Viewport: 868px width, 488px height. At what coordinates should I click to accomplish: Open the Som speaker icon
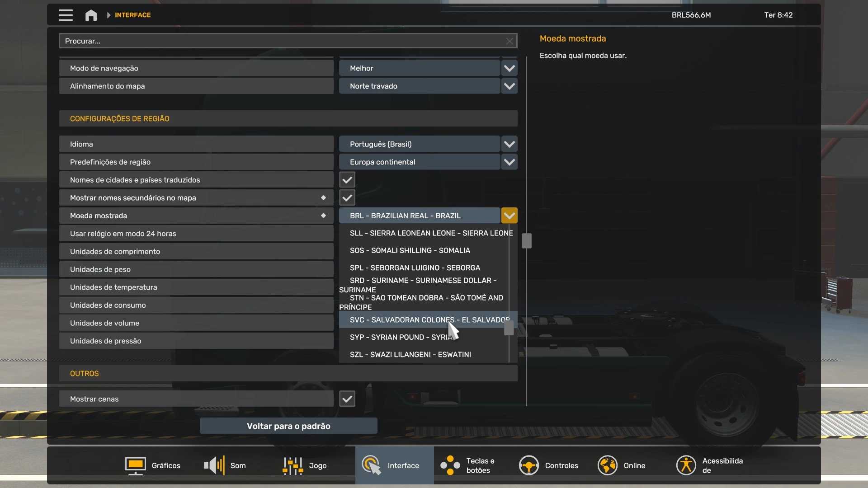coord(214,465)
